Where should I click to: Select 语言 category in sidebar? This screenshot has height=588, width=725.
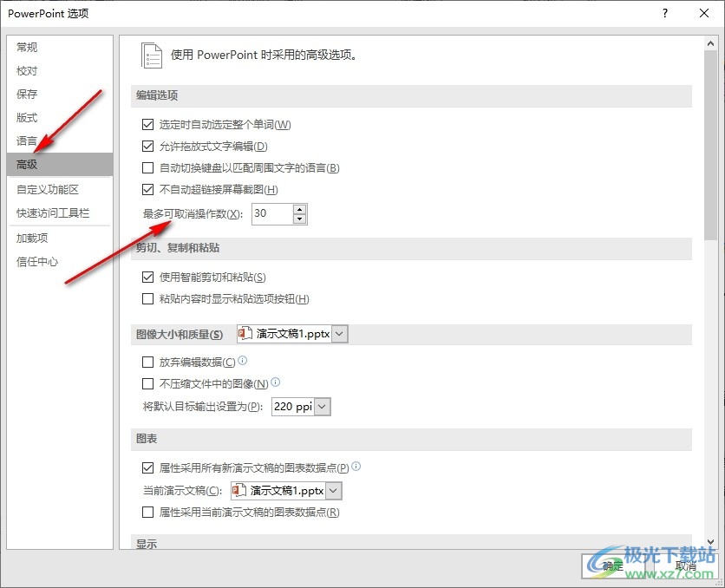coord(60,141)
